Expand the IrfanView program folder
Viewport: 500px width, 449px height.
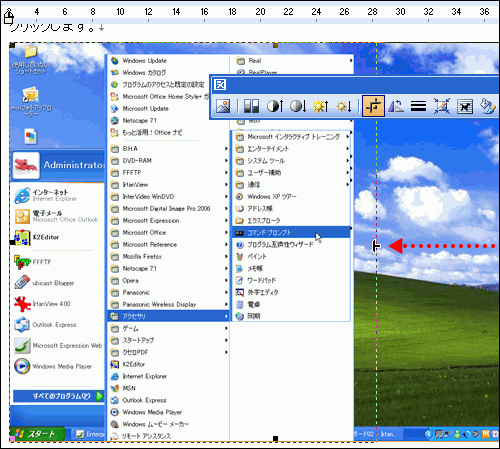pos(169,185)
